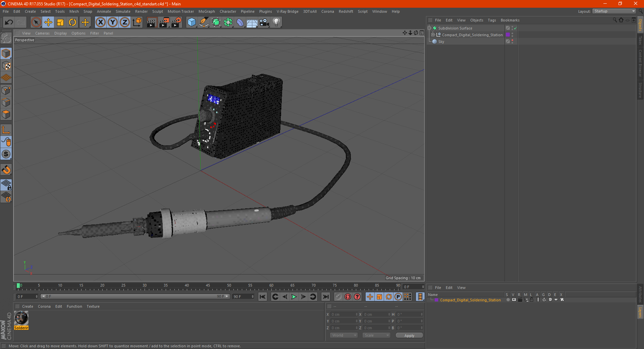Switch to Texture mode in left sidebar
The height and width of the screenshot is (349, 644).
click(6, 66)
